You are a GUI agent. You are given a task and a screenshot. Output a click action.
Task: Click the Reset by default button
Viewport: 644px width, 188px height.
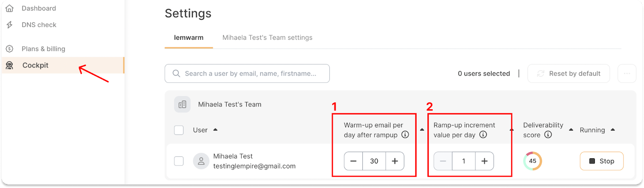click(569, 74)
